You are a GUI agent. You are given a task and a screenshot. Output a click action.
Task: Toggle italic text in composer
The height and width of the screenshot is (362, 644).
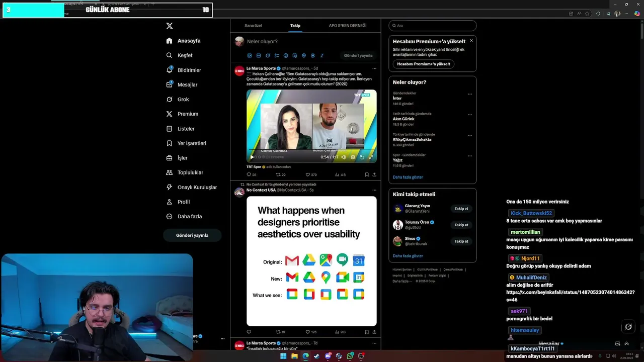[x=322, y=55]
